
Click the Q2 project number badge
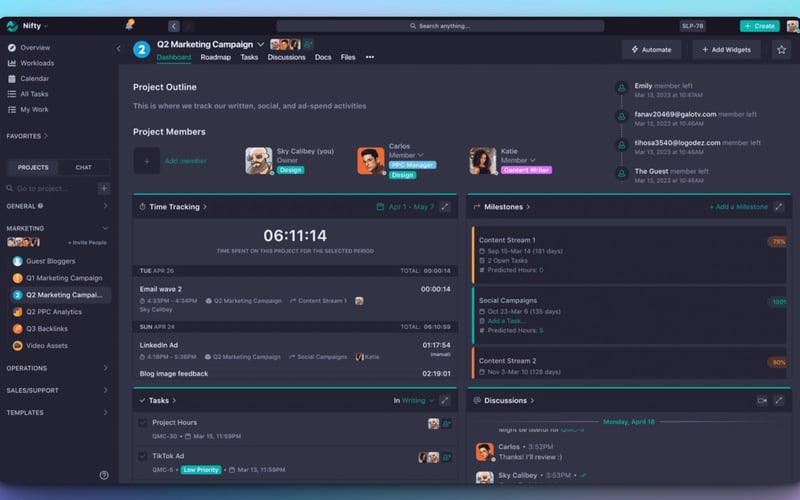click(x=141, y=49)
